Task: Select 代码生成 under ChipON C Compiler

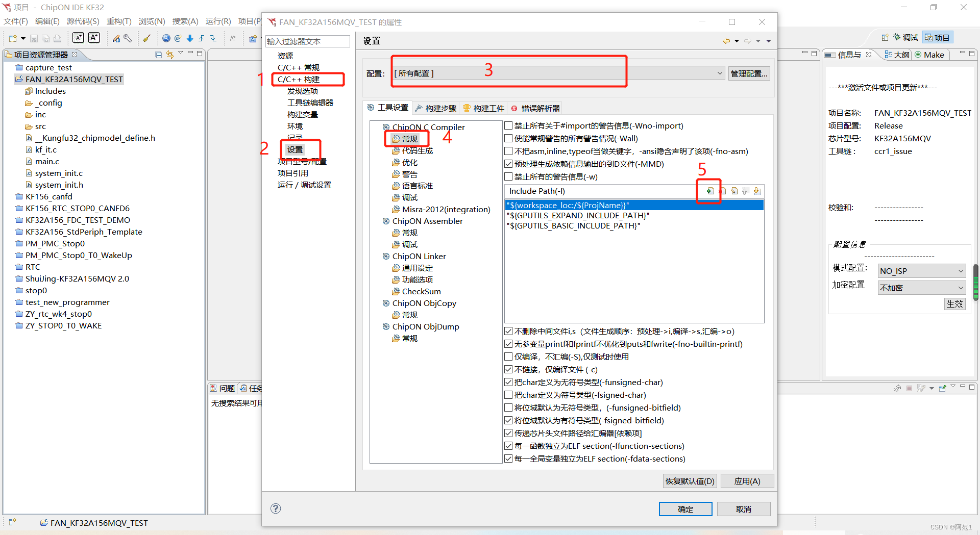Action: click(x=417, y=150)
